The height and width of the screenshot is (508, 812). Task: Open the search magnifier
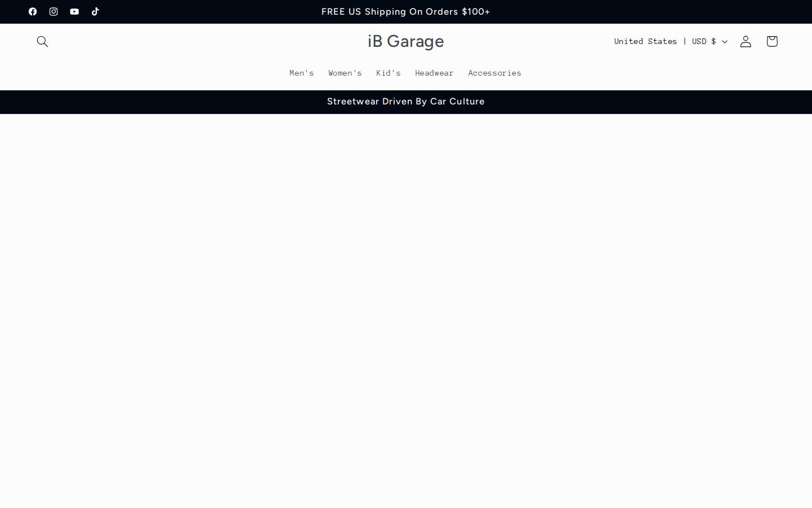point(42,41)
